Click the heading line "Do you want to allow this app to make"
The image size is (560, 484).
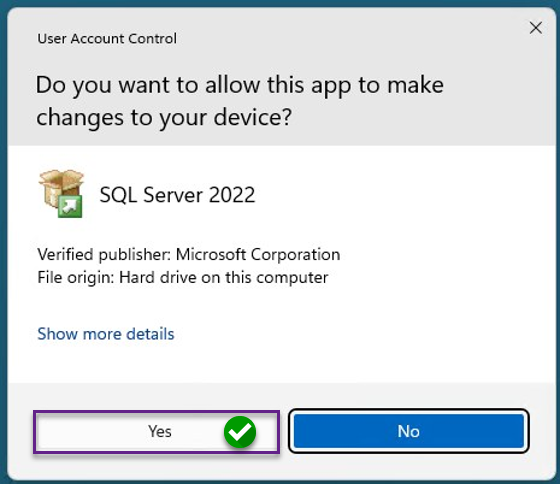point(240,86)
